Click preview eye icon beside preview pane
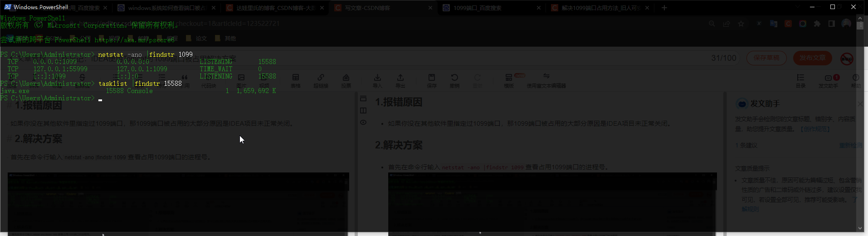 click(x=363, y=123)
